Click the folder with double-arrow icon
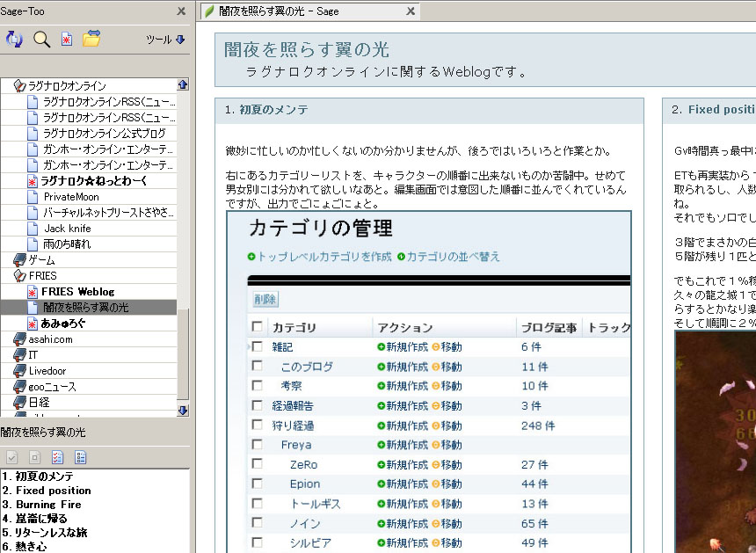Screen dimensions: 756x553 (91, 39)
